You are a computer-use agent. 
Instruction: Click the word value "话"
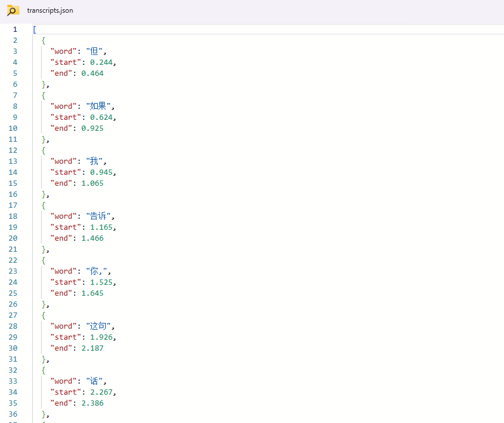pos(94,381)
